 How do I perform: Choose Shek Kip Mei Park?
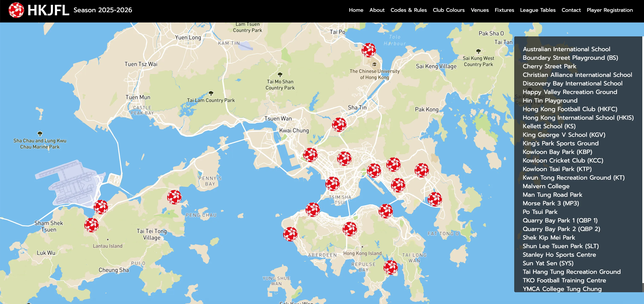coord(549,237)
